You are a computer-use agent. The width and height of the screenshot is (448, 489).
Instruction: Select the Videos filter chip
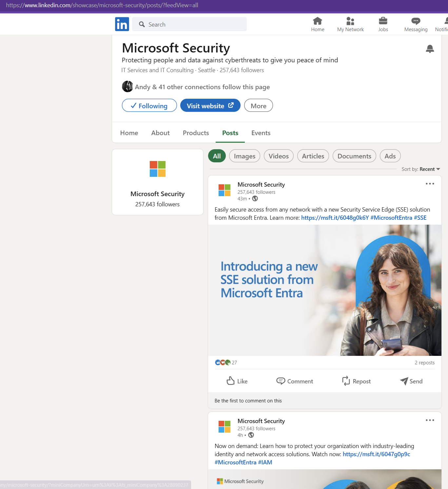point(279,156)
